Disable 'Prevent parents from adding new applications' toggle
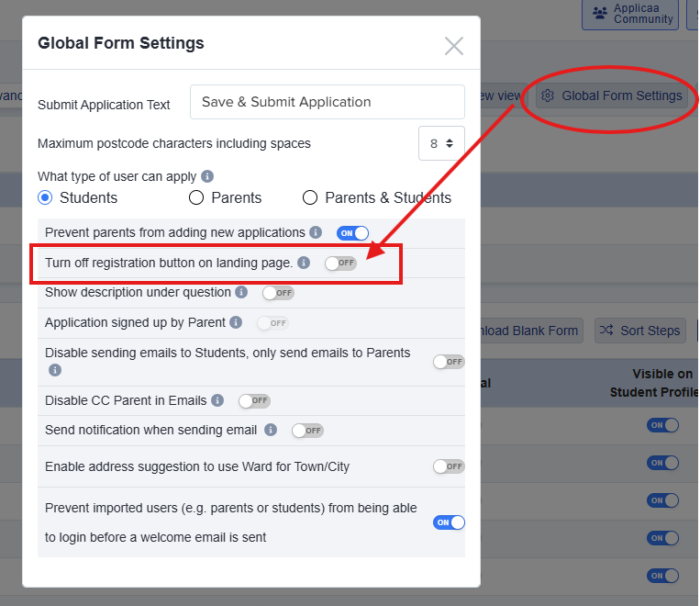The image size is (700, 606). click(x=352, y=233)
